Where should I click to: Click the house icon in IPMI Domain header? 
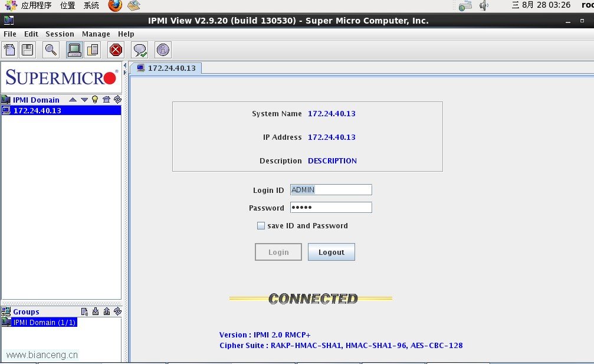pyautogui.click(x=106, y=100)
